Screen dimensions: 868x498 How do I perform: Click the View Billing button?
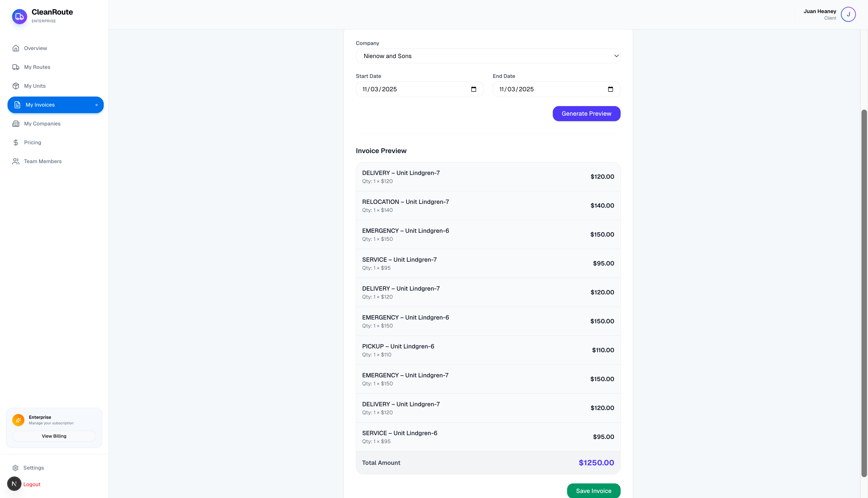[54, 436]
